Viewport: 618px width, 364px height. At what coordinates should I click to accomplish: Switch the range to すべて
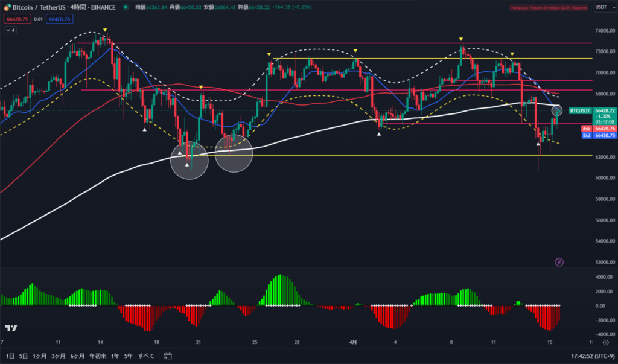(x=146, y=356)
